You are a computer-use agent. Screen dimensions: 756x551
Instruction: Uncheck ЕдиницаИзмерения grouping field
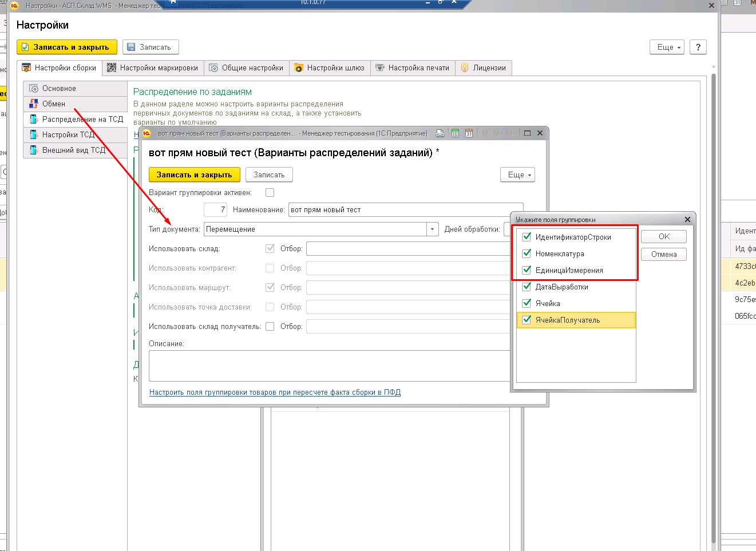[527, 270]
